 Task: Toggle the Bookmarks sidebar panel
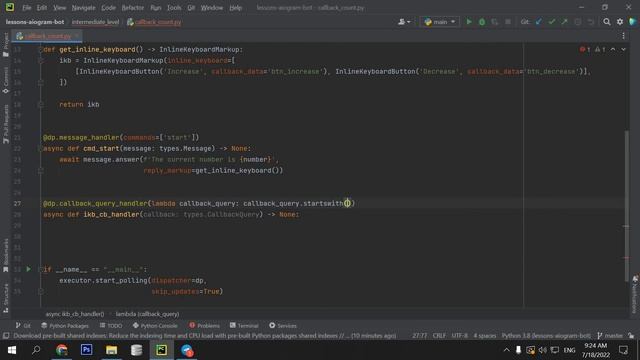[6, 255]
